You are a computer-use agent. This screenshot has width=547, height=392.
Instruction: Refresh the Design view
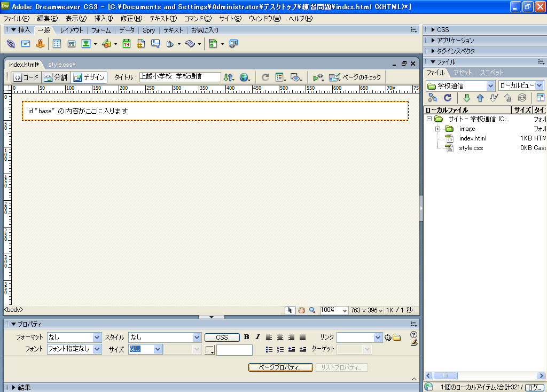pyautogui.click(x=265, y=77)
